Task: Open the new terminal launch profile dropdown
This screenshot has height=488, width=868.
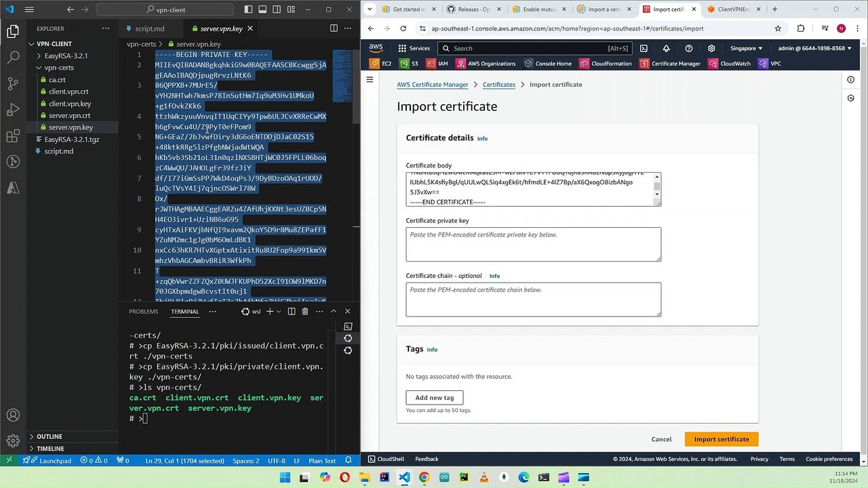Action: point(278,311)
